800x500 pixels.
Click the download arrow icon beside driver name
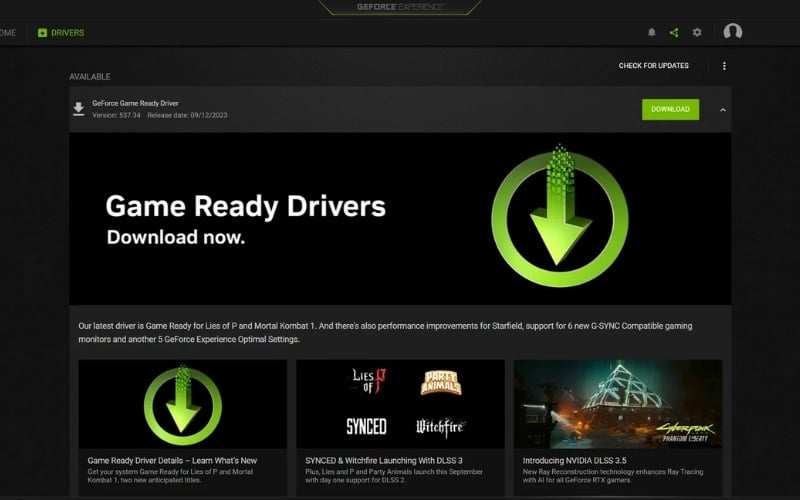pyautogui.click(x=78, y=109)
